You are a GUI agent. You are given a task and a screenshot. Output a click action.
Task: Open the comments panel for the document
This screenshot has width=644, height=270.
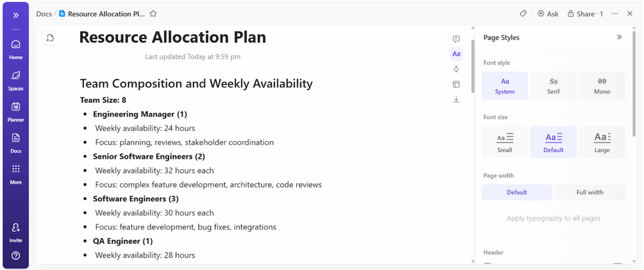click(x=456, y=39)
